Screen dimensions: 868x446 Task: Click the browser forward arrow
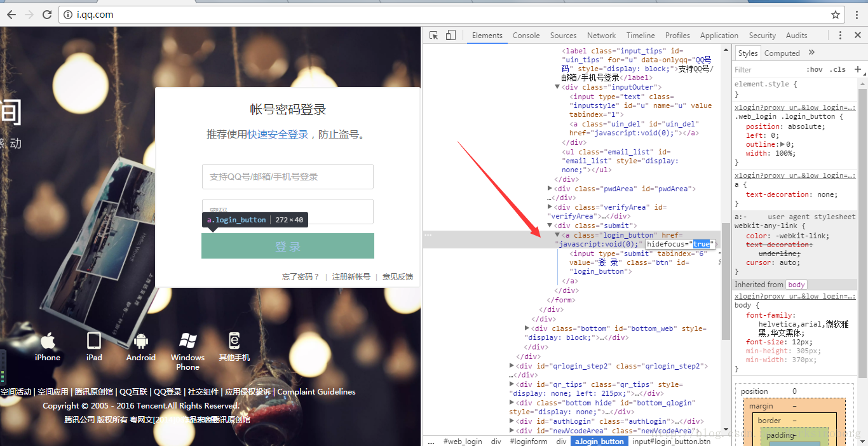tap(29, 14)
